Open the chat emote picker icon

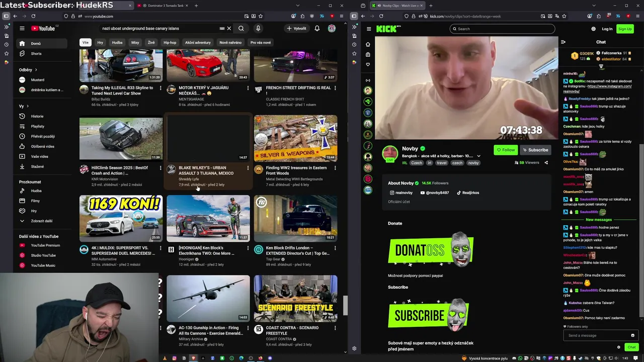pyautogui.click(x=632, y=335)
